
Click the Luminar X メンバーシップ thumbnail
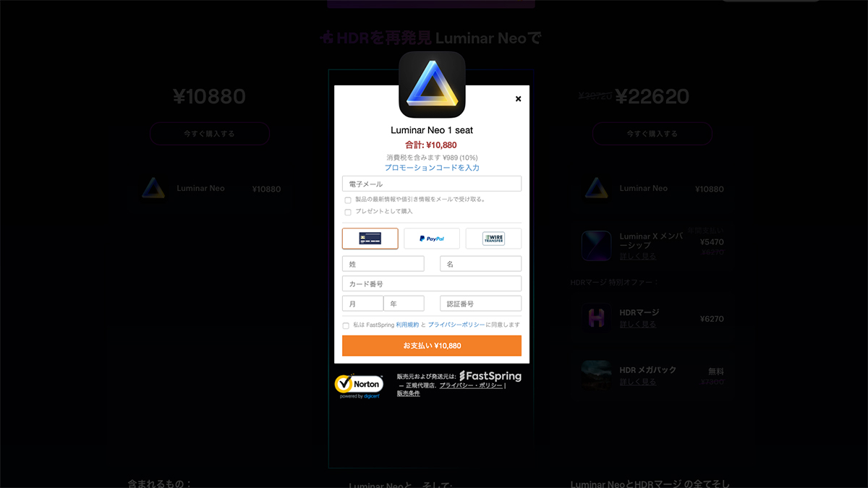(x=597, y=246)
